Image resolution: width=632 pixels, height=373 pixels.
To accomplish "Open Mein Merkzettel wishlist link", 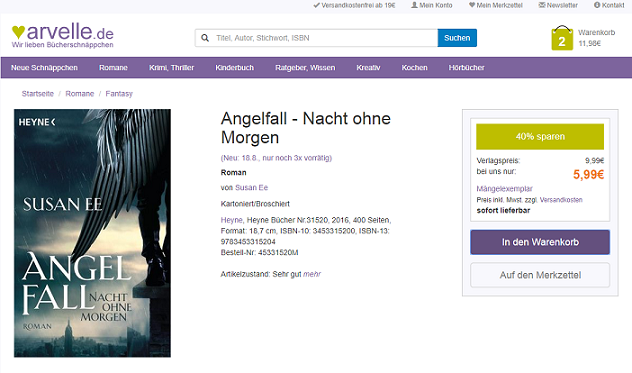I will pyautogui.click(x=496, y=5).
